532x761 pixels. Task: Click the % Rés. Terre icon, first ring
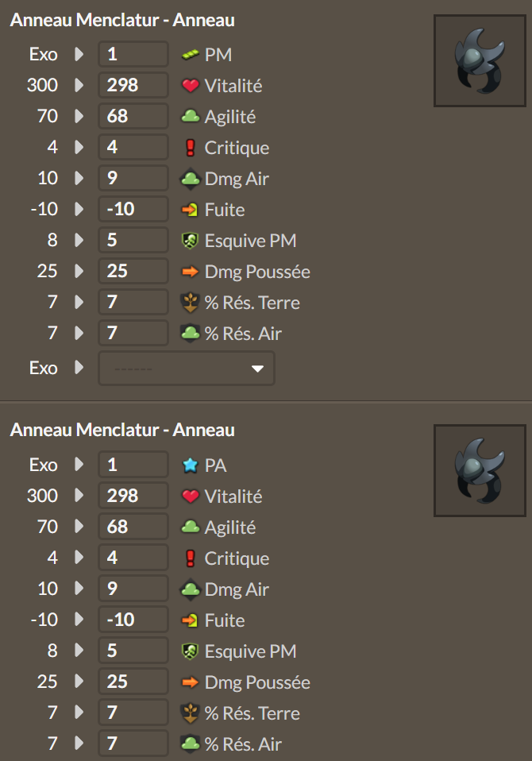[x=190, y=303]
